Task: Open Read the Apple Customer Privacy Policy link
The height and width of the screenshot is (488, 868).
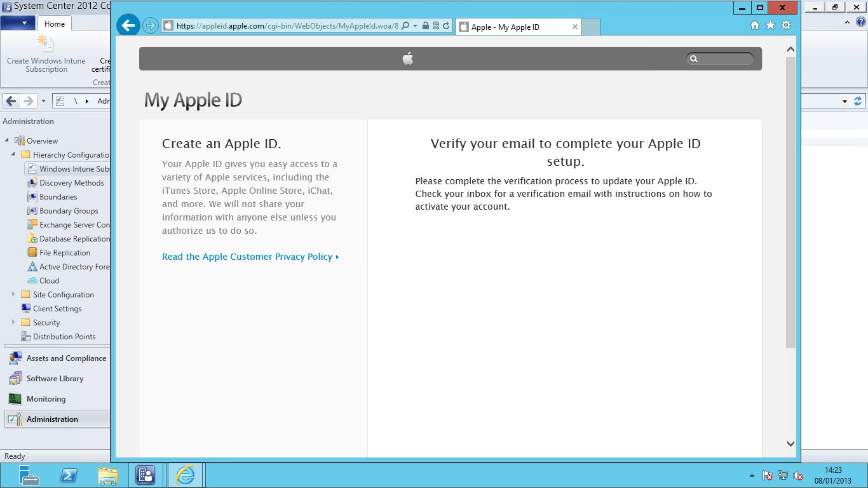Action: coord(250,257)
